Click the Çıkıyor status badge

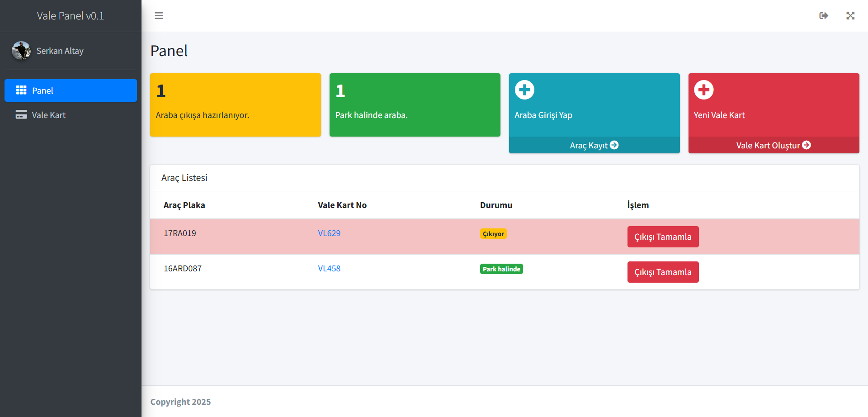point(493,233)
